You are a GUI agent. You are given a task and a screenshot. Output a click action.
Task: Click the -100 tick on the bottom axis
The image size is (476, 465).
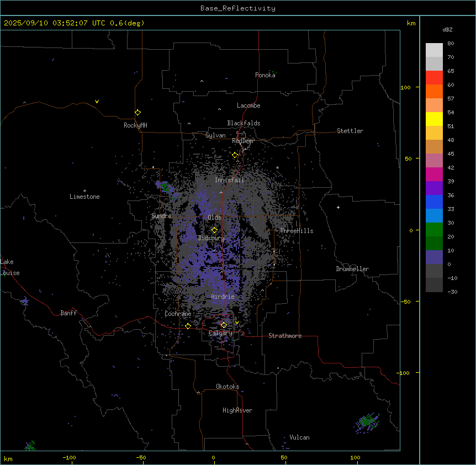[69, 457]
